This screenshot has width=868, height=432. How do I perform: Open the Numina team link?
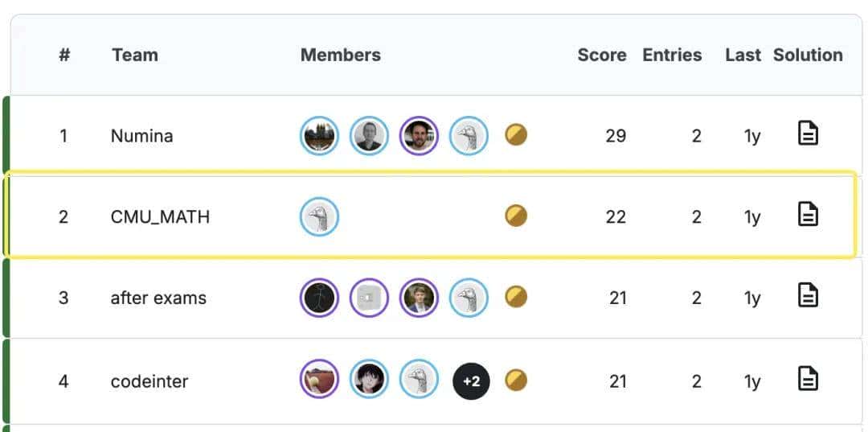tap(141, 136)
